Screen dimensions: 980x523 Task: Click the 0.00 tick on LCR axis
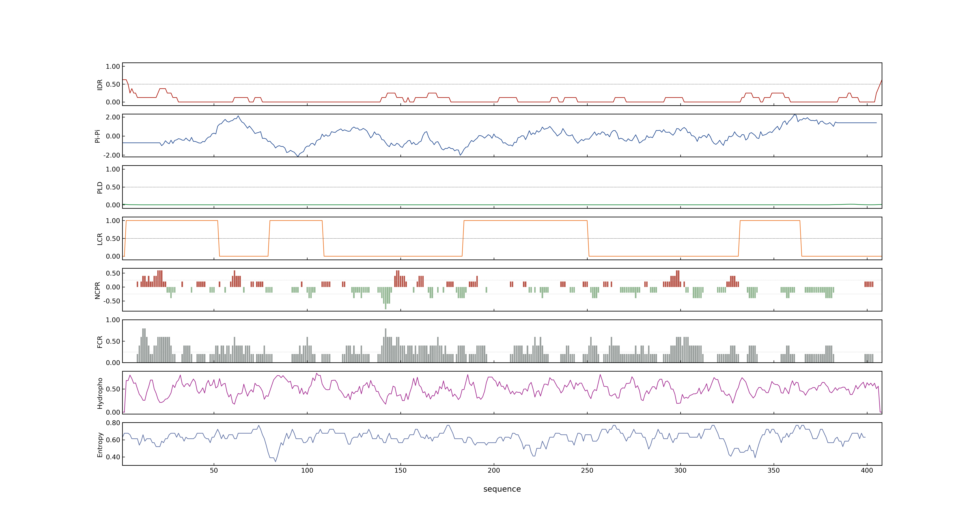click(x=113, y=256)
